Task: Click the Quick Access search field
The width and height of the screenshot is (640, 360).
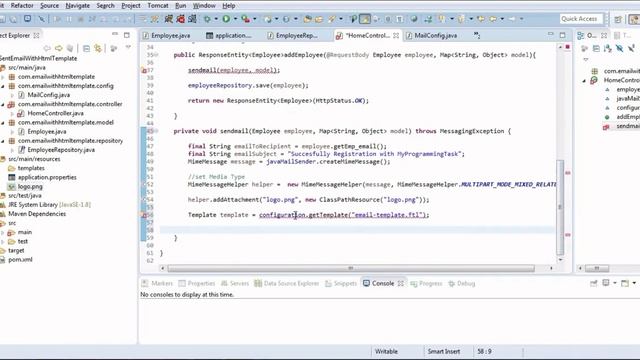Action: coord(580,19)
